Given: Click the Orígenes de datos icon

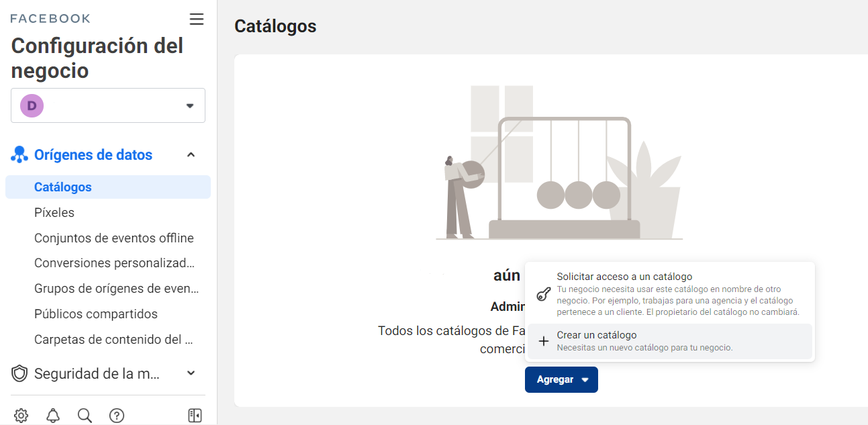Looking at the screenshot, I should 19,155.
